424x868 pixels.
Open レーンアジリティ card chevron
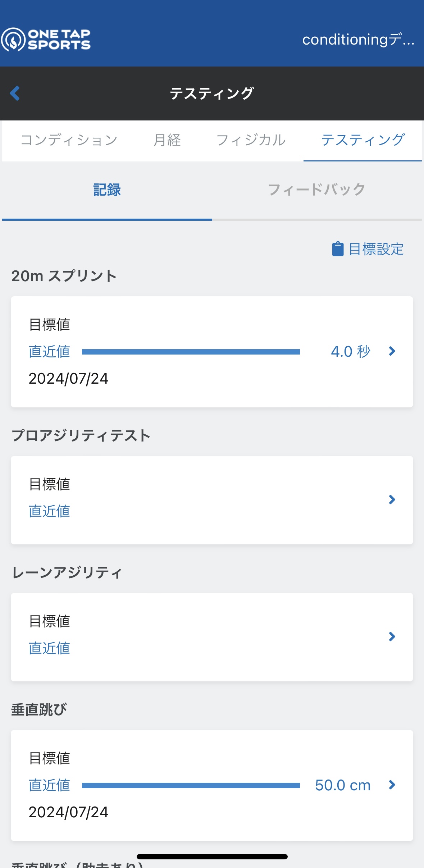(x=392, y=636)
